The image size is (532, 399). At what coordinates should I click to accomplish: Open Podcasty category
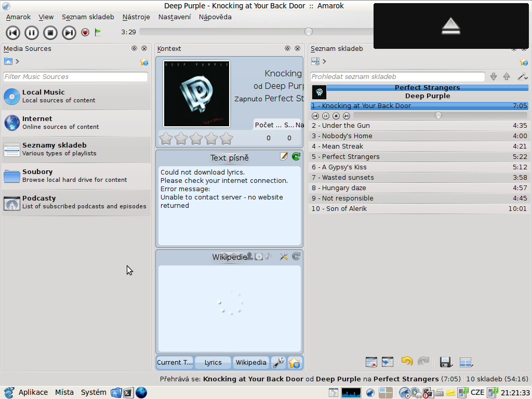[x=76, y=202]
